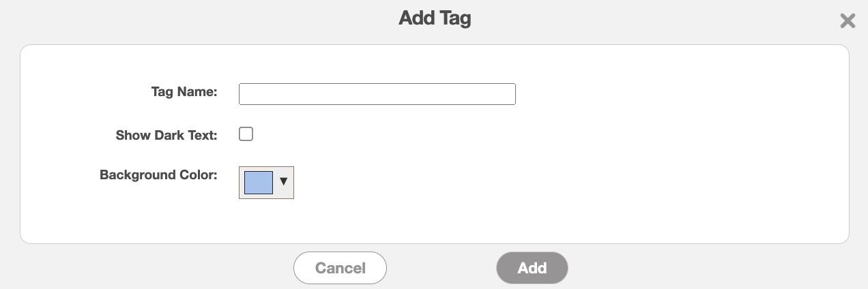This screenshot has height=289, width=868.
Task: Confirm the new tag with Add
Action: click(x=532, y=268)
